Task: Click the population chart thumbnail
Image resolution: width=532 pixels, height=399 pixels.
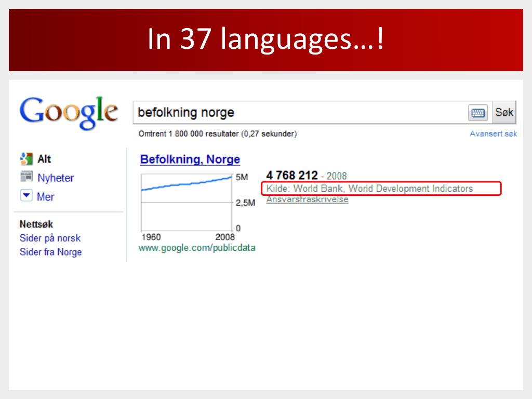Action: click(x=187, y=203)
